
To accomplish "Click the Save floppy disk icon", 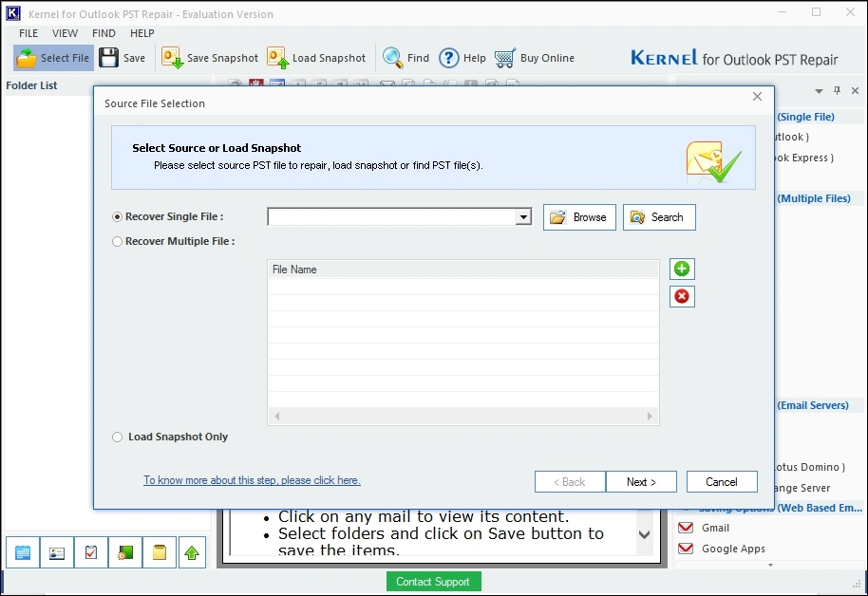I will [108, 58].
